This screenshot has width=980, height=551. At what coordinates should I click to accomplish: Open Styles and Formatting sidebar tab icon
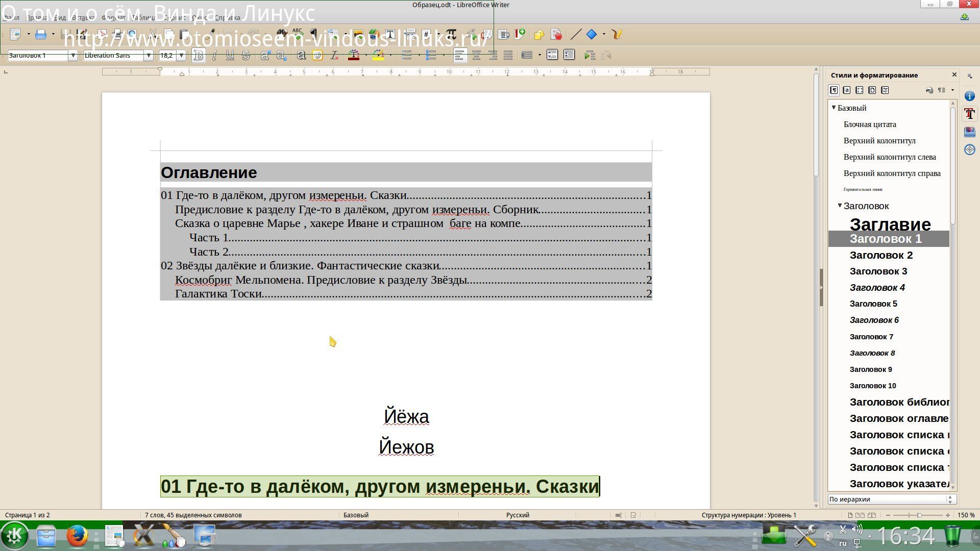[x=970, y=114]
